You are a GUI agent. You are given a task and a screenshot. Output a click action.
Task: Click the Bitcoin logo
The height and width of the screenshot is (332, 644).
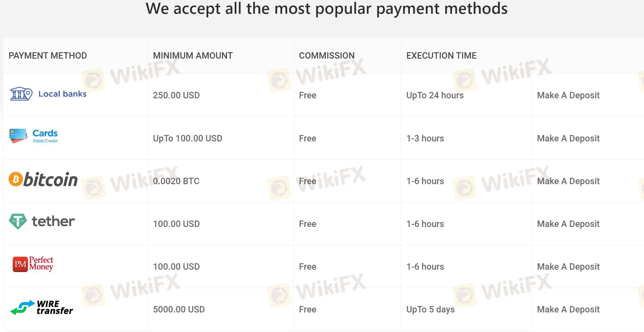point(43,180)
